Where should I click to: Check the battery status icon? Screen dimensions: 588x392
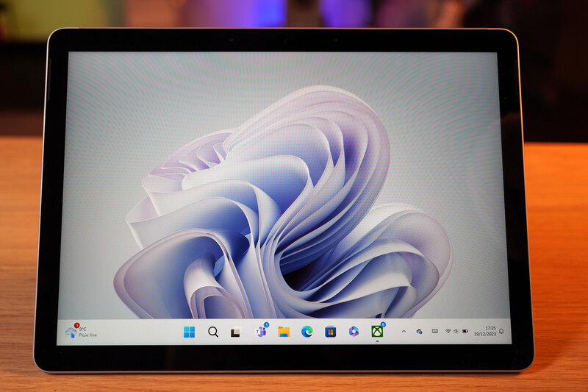pos(465,332)
